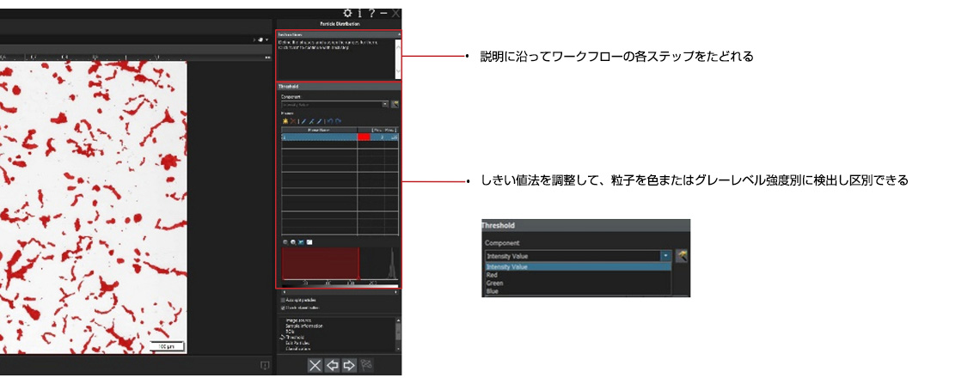Click the Phase Name column header
Viewport: 980px width, 384px height.
pos(319,129)
